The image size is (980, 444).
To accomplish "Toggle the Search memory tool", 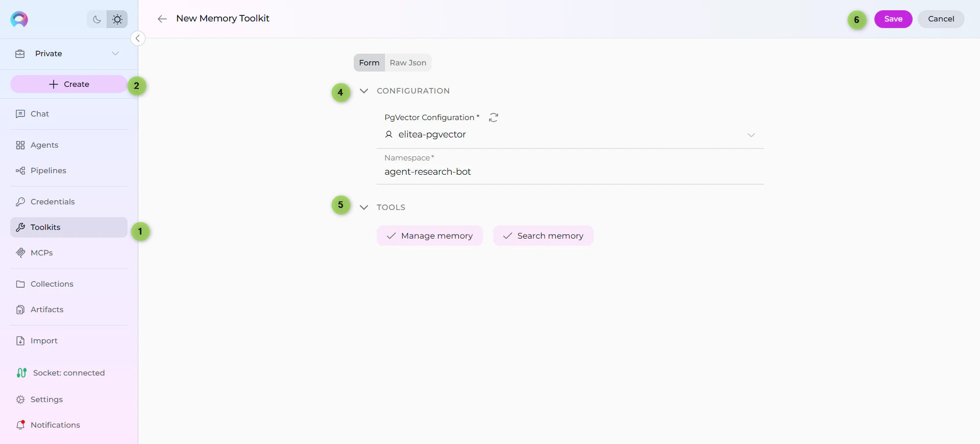I will (543, 236).
